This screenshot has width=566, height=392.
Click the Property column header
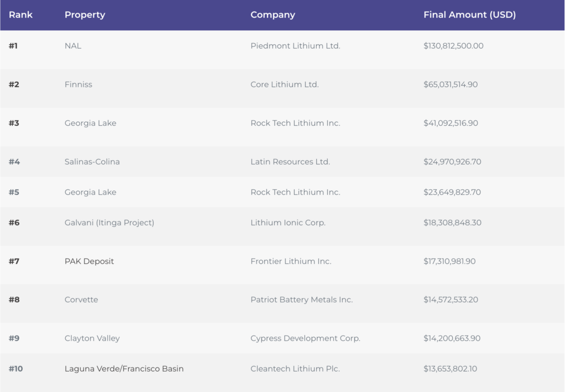(x=83, y=15)
